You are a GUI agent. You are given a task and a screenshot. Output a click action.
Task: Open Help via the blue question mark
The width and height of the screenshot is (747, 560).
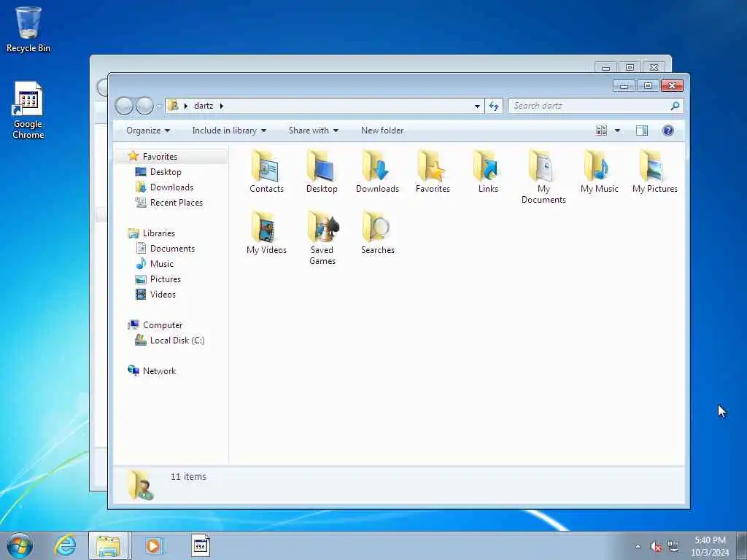pyautogui.click(x=668, y=131)
